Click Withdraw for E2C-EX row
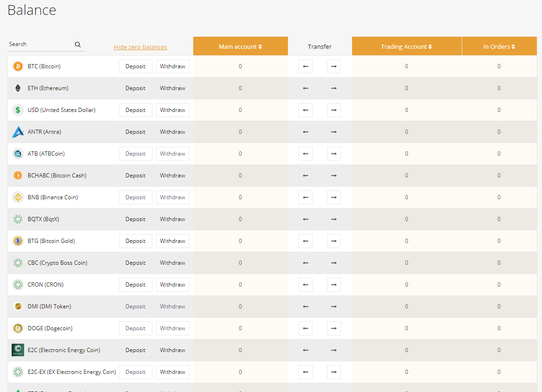Screen dimensions: 542x392 [x=172, y=372]
